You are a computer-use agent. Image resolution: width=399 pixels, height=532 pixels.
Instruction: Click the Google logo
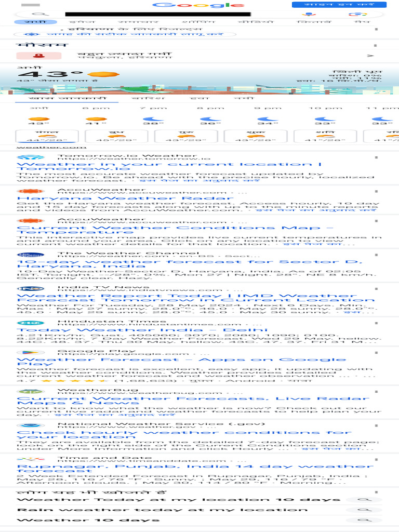pyautogui.click(x=198, y=5)
